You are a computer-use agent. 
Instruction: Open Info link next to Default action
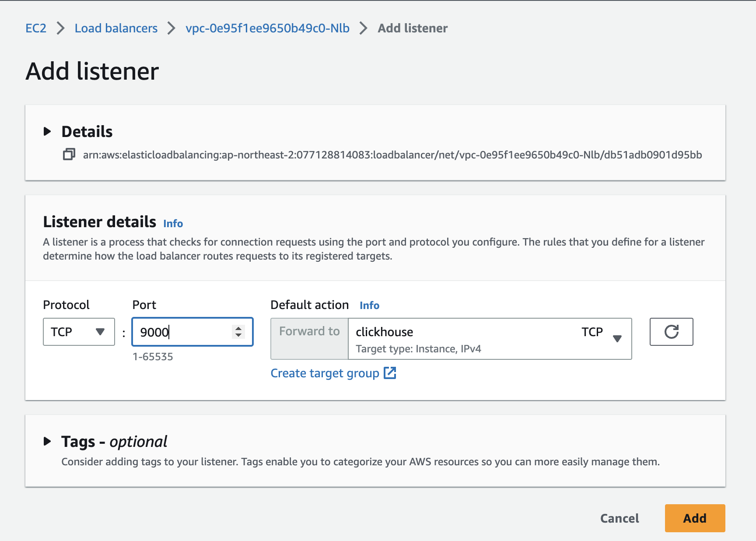tap(369, 306)
